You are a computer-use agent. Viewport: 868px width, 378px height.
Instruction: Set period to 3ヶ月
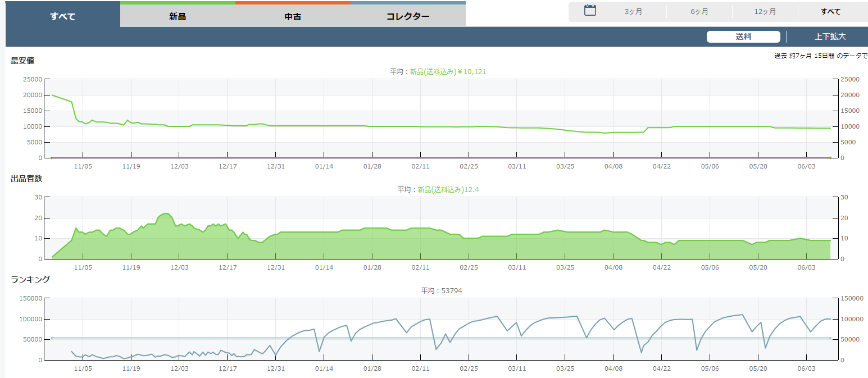pos(633,12)
